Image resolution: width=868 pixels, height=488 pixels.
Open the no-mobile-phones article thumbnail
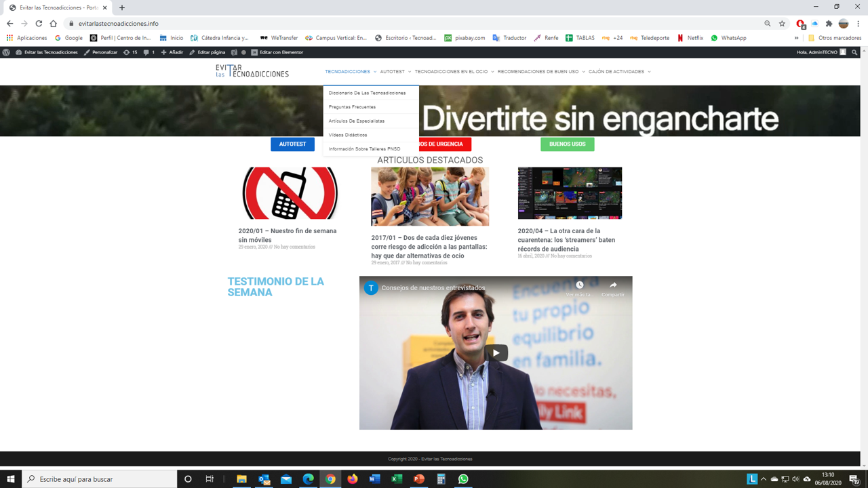click(290, 193)
